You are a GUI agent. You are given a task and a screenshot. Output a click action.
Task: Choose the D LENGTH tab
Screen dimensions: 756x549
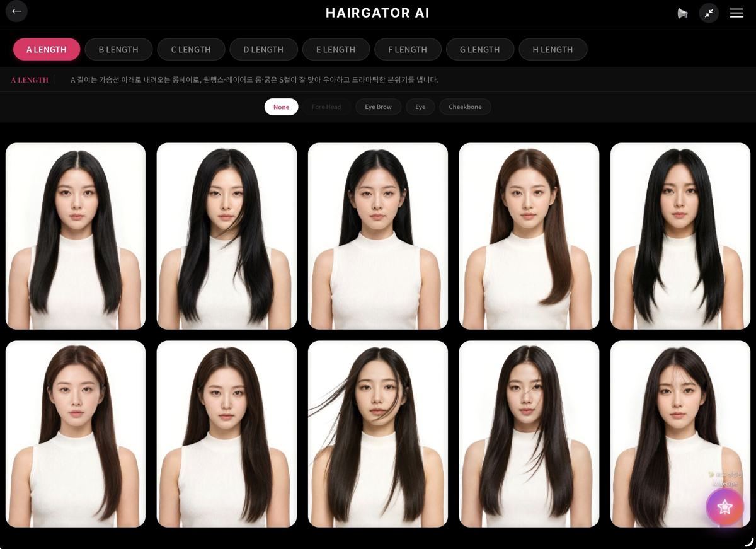pyautogui.click(x=263, y=49)
